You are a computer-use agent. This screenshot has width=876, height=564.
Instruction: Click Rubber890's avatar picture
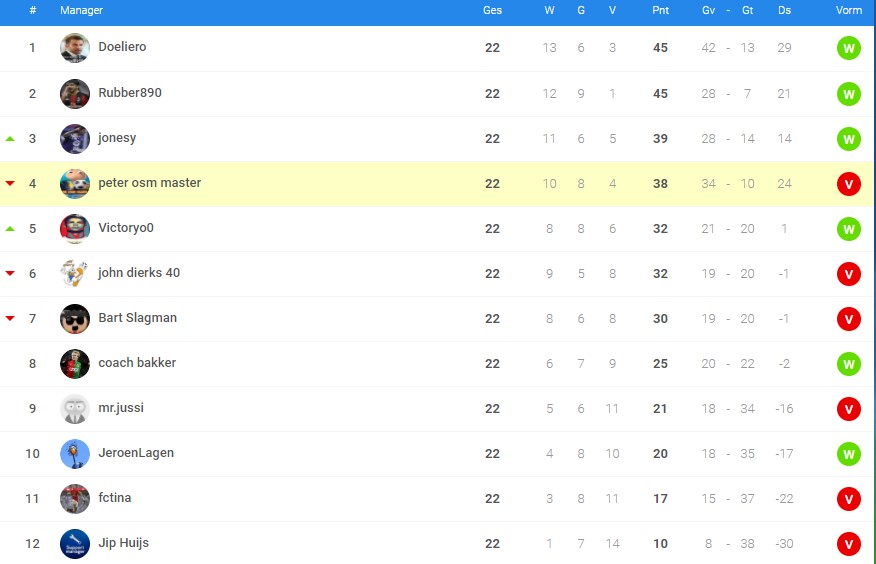click(75, 94)
